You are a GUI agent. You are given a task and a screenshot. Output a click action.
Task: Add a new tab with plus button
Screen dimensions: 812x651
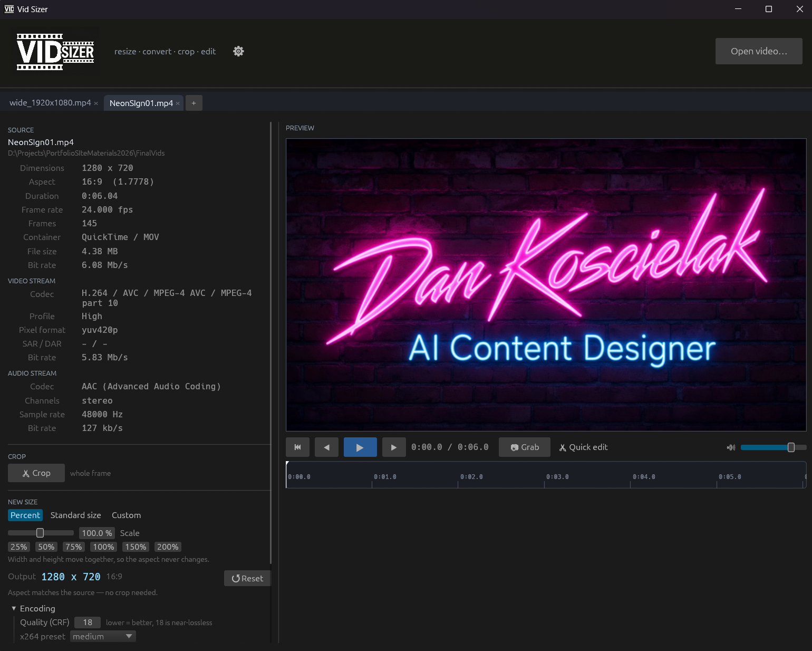[194, 103]
